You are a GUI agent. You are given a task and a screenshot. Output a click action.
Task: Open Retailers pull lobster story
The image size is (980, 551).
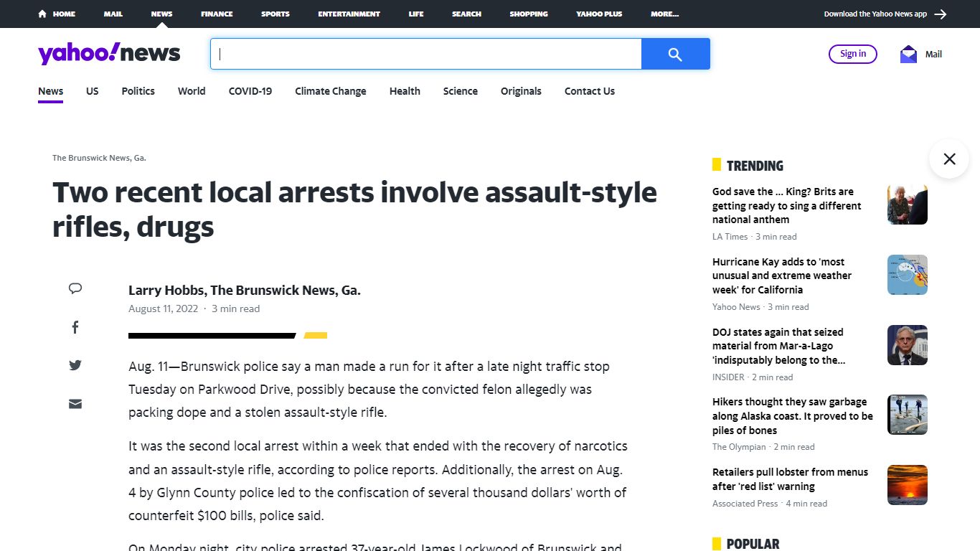click(790, 479)
